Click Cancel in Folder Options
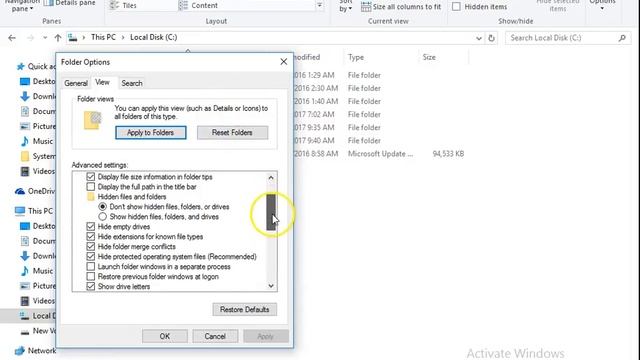The width and height of the screenshot is (640, 360). click(x=215, y=336)
